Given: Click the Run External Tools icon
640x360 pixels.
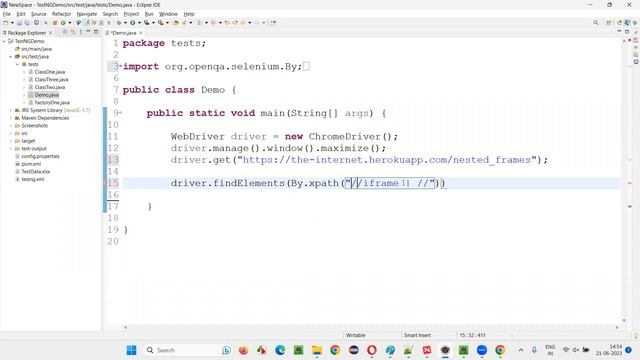Looking at the screenshot, I should tap(161, 23).
